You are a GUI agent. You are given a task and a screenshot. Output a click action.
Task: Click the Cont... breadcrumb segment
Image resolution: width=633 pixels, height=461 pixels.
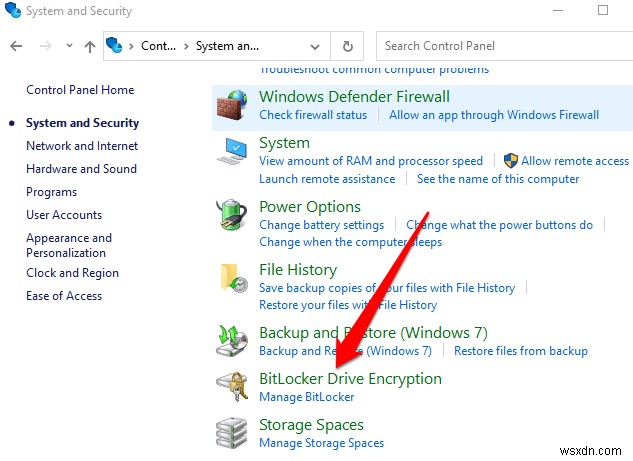pos(158,46)
